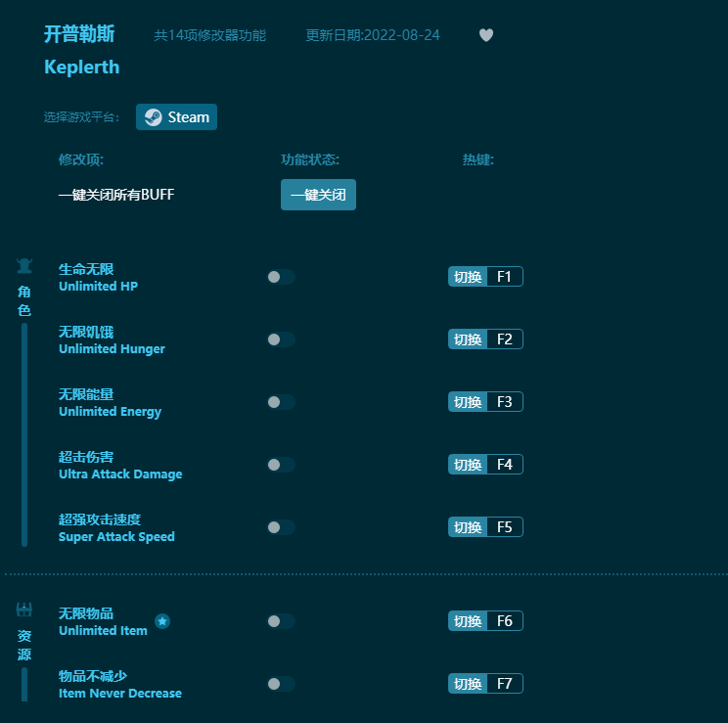Click 切换 button for F3 hotkey

(x=468, y=402)
